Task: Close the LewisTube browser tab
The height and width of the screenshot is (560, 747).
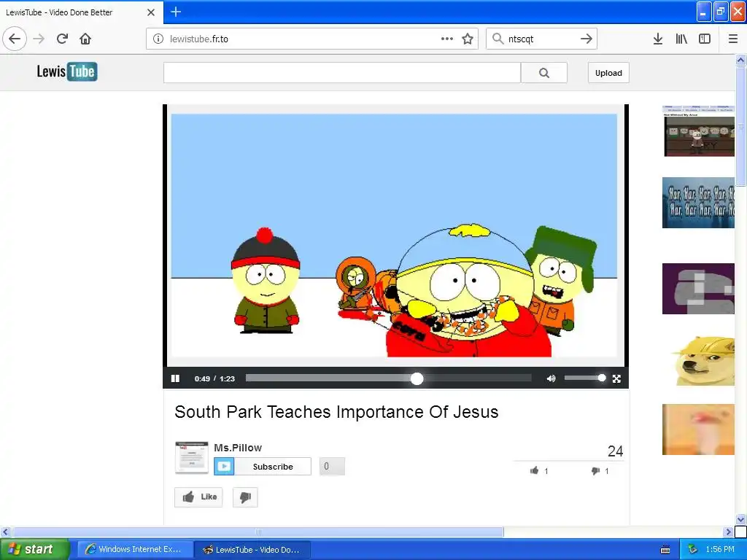Action: [151, 12]
